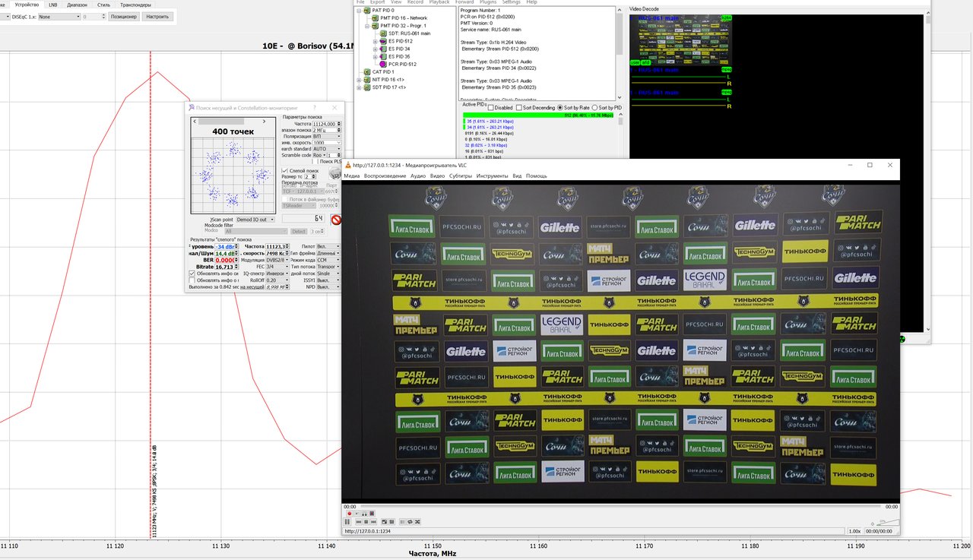The image size is (973, 560).
Task: Open the Модуляция DVBS2/8 dropdown
Action: click(x=277, y=260)
